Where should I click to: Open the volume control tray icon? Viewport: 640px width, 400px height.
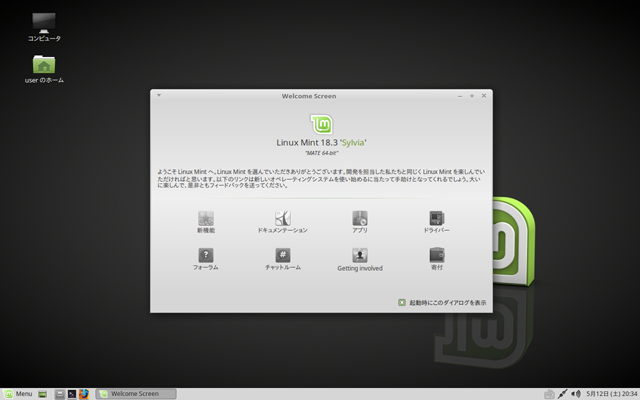(x=576, y=394)
